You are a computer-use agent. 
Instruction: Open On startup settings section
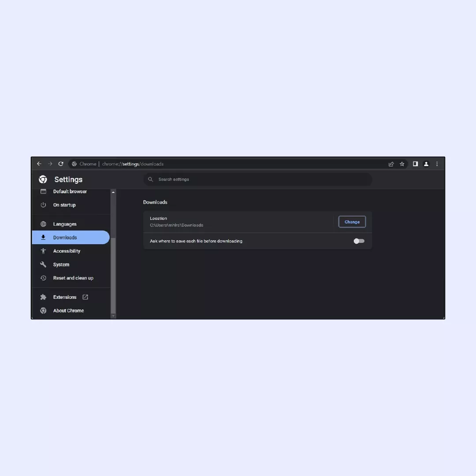pos(71,205)
